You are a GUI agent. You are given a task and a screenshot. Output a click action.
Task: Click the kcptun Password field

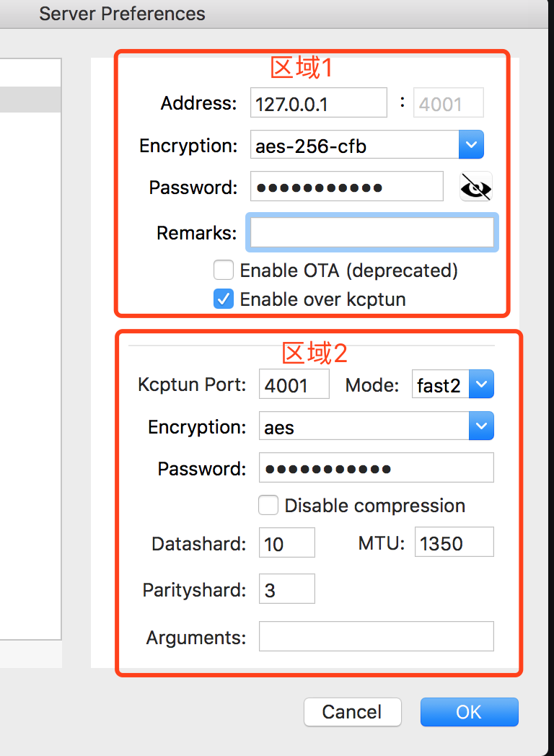pyautogui.click(x=376, y=467)
